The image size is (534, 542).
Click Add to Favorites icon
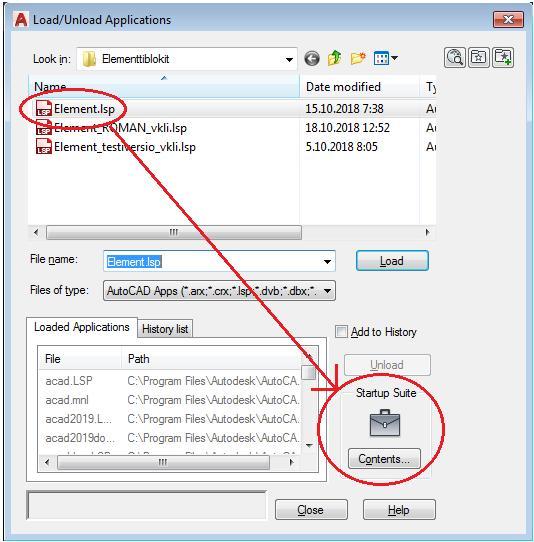pos(503,57)
